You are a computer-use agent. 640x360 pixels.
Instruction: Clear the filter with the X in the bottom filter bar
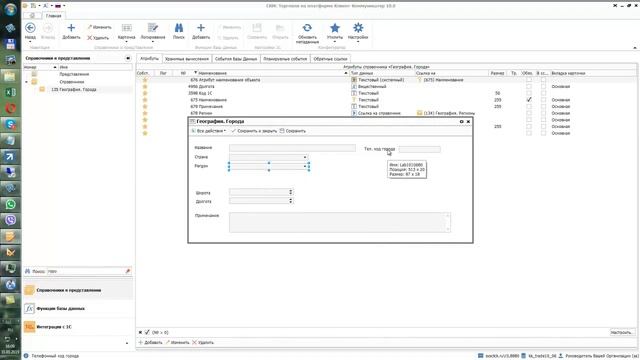[x=140, y=332]
